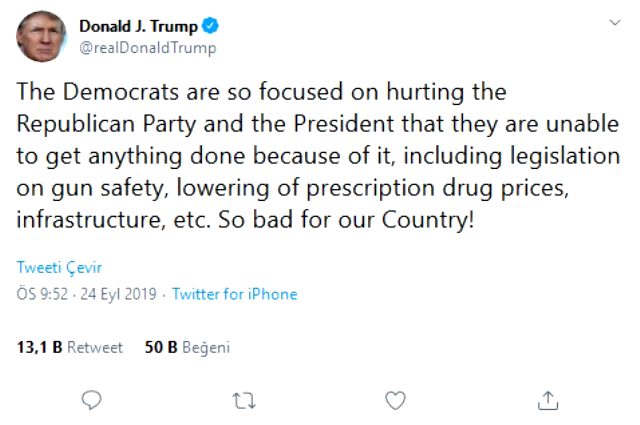Image resolution: width=640 pixels, height=425 pixels.
Task: Click the phrase 'So bad for our Country!'
Action: (346, 220)
